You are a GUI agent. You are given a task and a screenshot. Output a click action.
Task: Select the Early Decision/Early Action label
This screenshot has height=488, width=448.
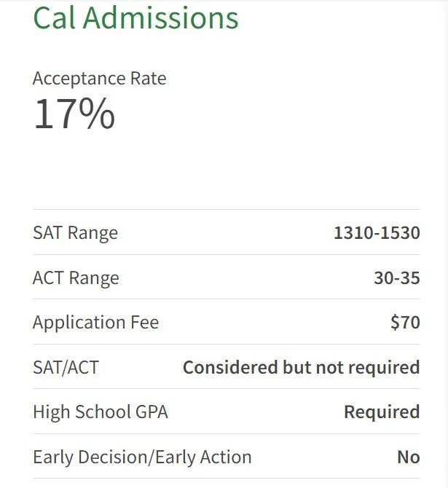click(142, 457)
